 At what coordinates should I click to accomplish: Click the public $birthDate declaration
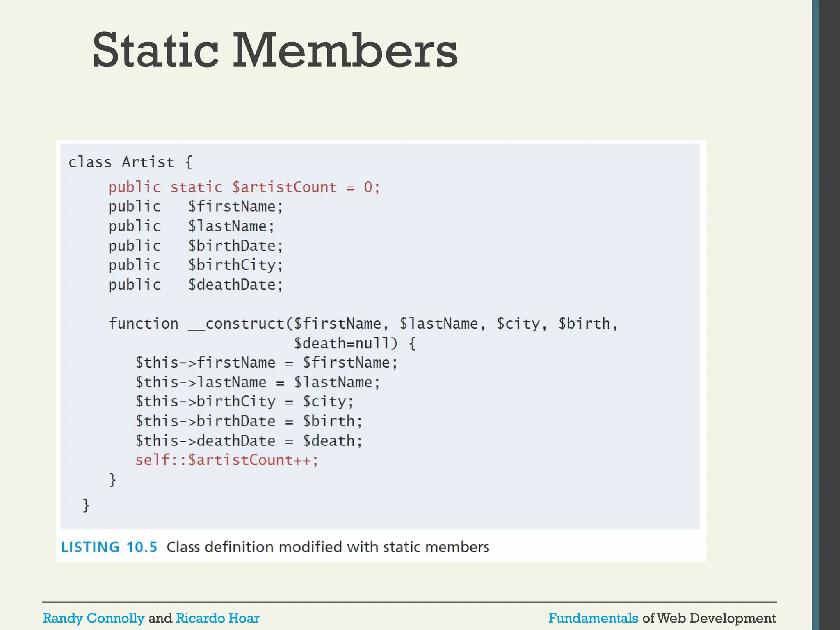[196, 246]
